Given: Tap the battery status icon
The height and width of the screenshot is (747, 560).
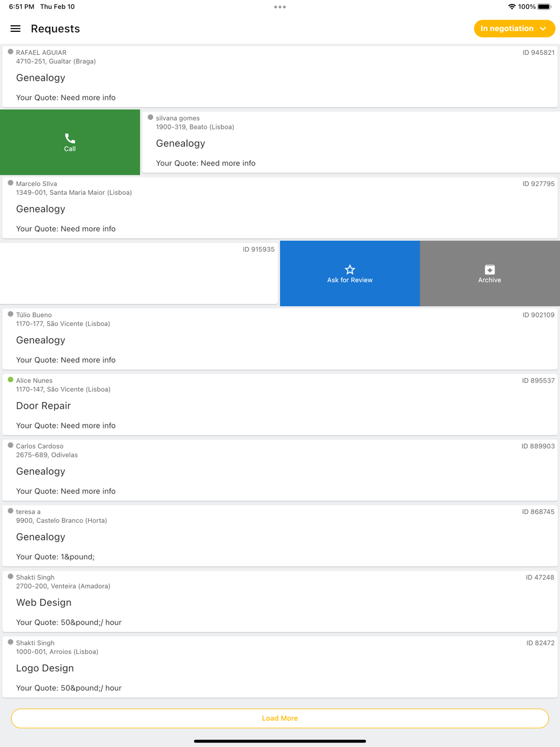Looking at the screenshot, I should click(544, 7).
